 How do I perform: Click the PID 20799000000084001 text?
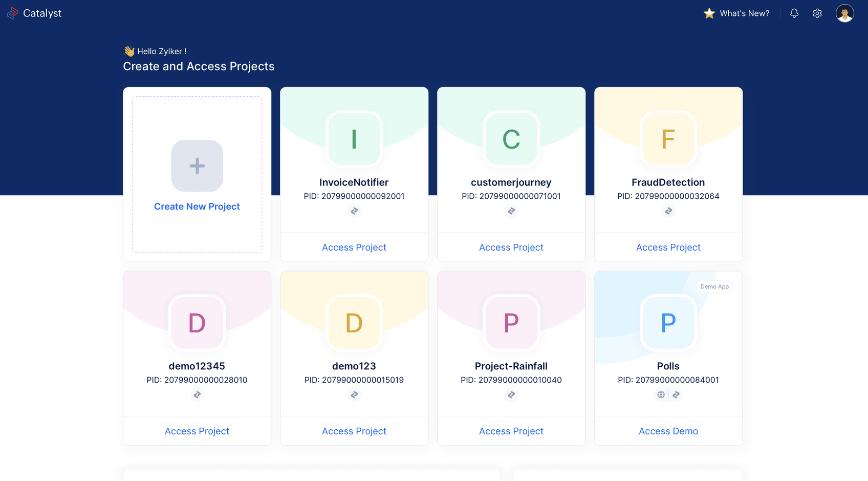[668, 380]
